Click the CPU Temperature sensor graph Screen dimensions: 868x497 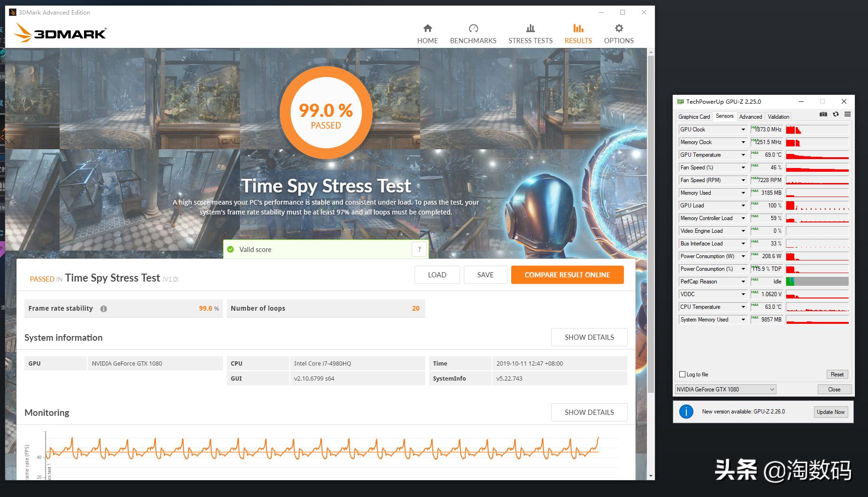[x=817, y=307]
